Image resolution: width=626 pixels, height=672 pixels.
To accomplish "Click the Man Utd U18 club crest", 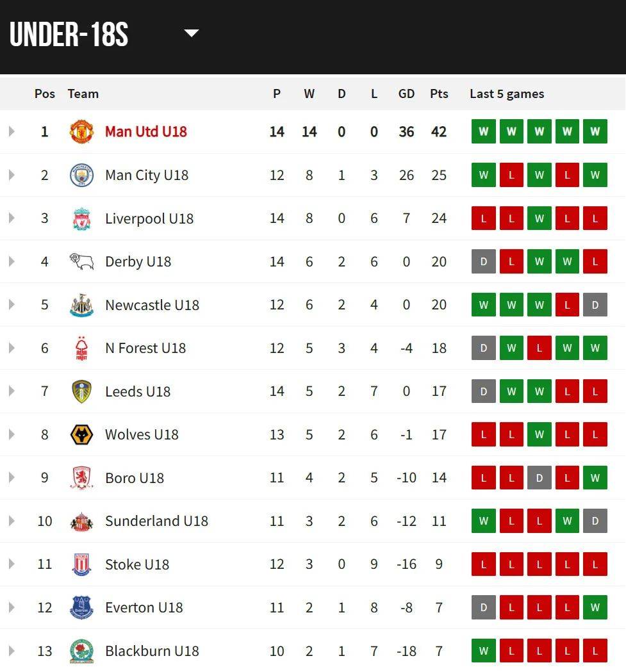I will pyautogui.click(x=81, y=131).
